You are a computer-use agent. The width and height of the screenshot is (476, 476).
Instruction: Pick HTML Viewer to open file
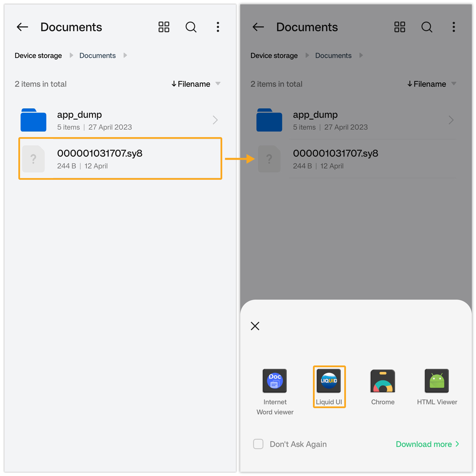[x=437, y=382]
